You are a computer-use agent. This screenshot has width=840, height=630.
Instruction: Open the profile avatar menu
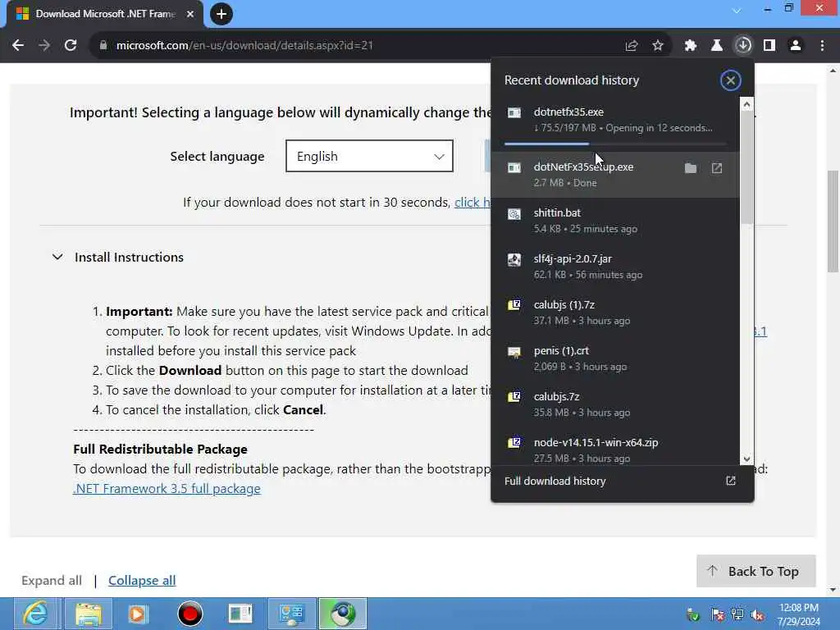[796, 46]
